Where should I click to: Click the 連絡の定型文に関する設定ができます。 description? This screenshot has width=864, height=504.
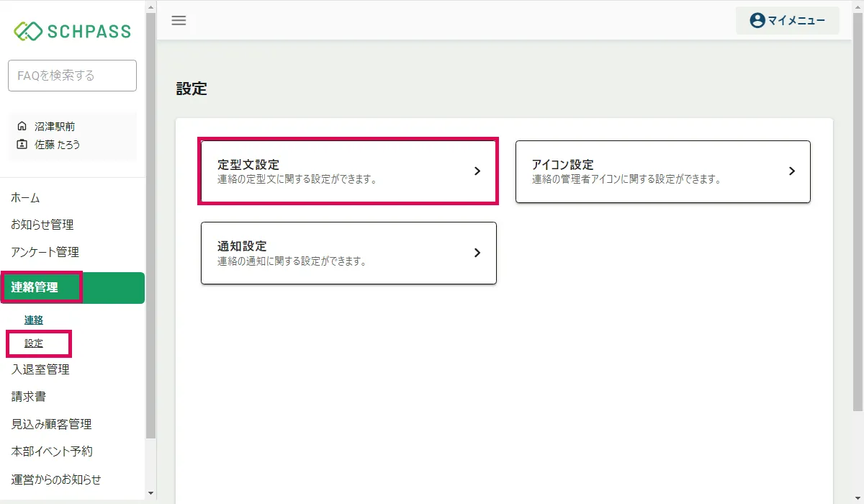297,179
